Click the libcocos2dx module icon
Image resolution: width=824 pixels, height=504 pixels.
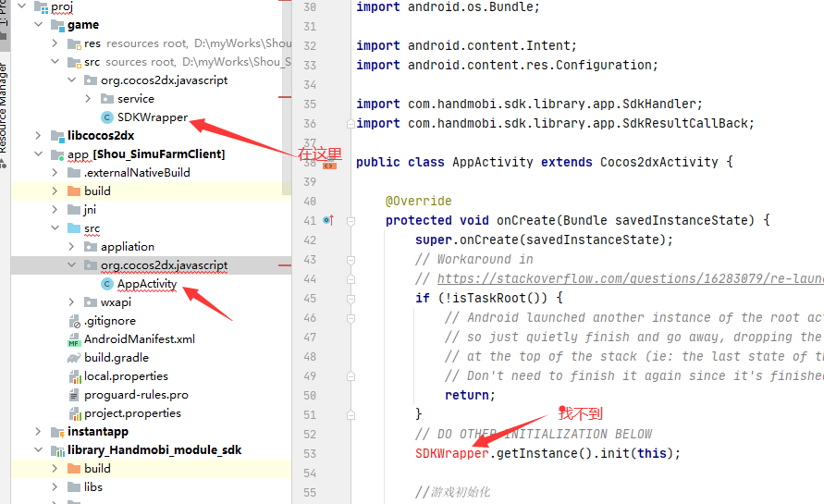click(x=57, y=136)
